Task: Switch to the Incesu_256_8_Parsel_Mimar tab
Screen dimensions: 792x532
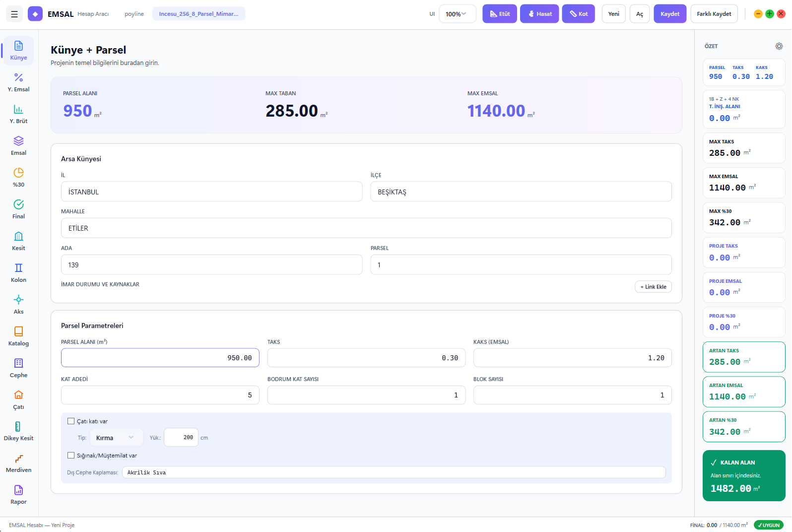Action: [x=198, y=14]
